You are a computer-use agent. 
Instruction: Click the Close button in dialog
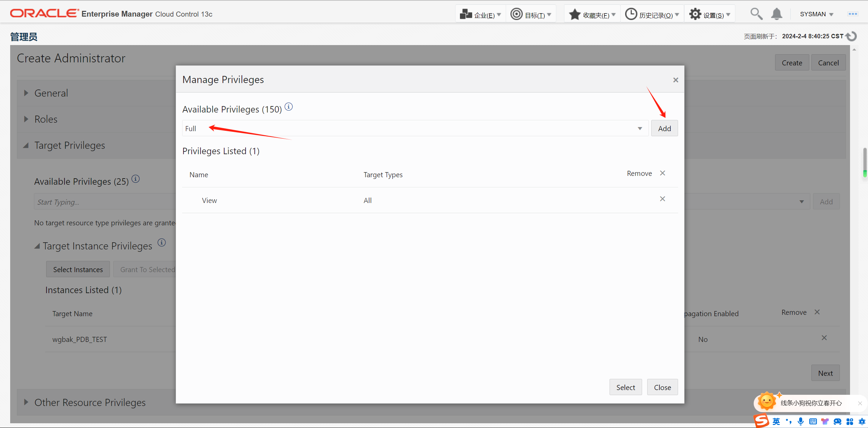(x=662, y=387)
